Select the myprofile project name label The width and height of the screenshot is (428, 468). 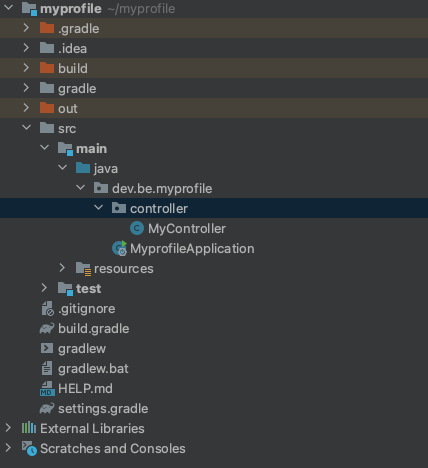tap(71, 9)
